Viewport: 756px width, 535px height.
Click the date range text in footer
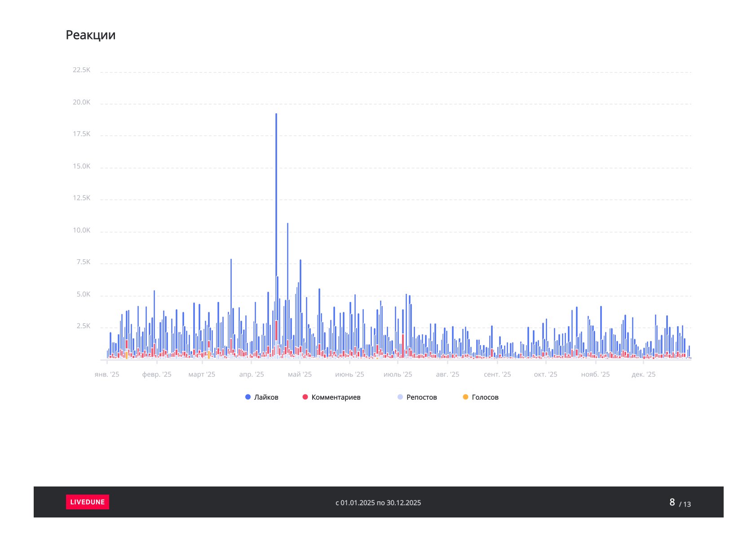(378, 503)
